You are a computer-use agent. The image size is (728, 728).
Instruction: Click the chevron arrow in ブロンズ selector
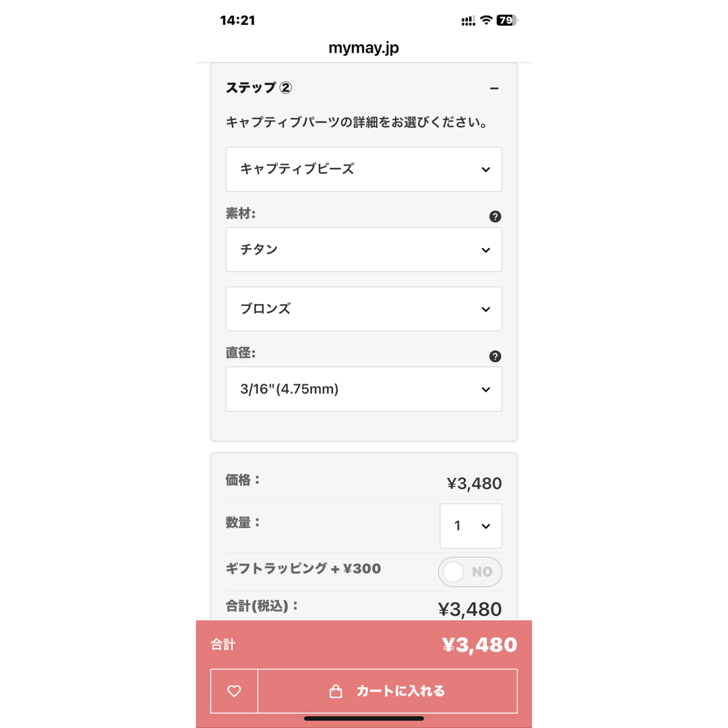pyautogui.click(x=485, y=309)
